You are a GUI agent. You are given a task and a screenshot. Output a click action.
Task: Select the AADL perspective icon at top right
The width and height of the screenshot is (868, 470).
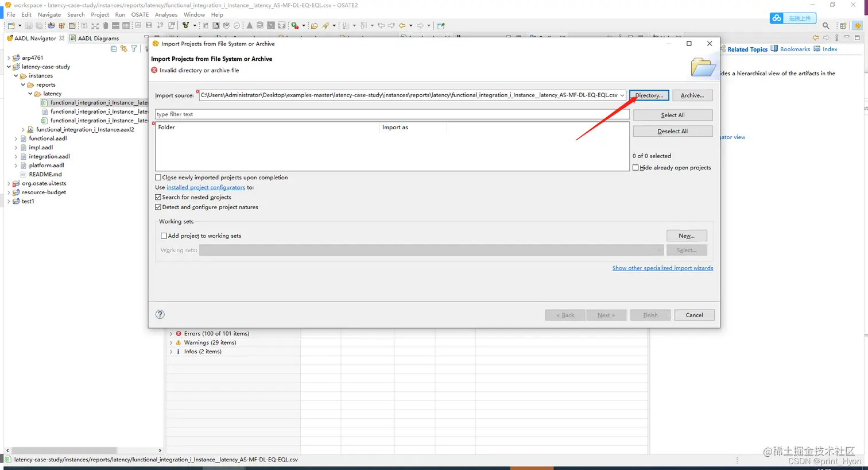coord(858,26)
